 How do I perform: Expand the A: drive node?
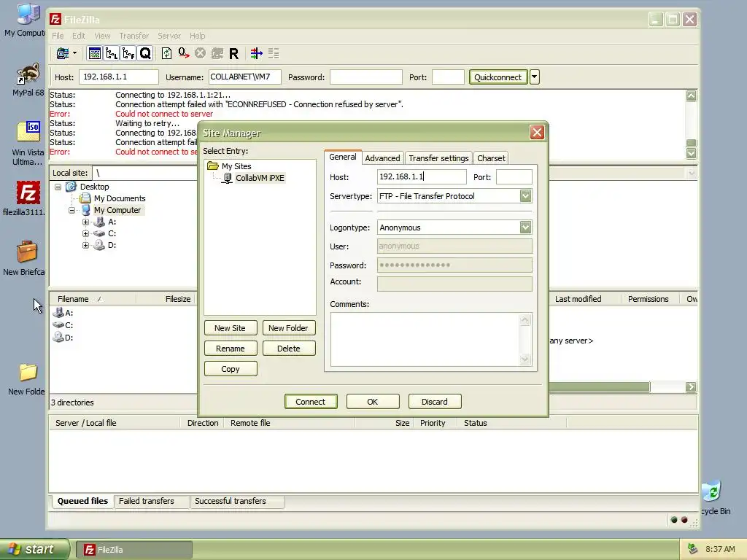pos(86,222)
